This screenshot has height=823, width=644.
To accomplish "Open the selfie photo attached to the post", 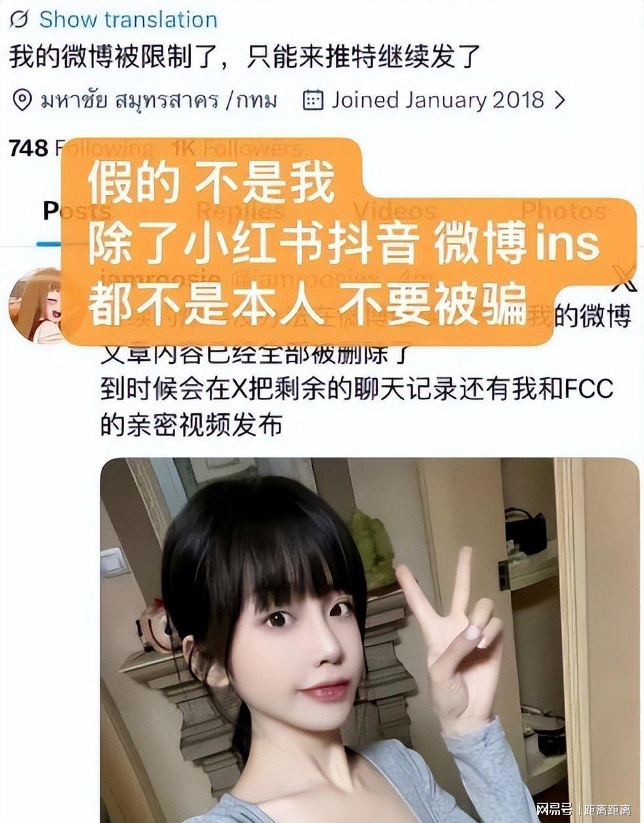I will 369,640.
